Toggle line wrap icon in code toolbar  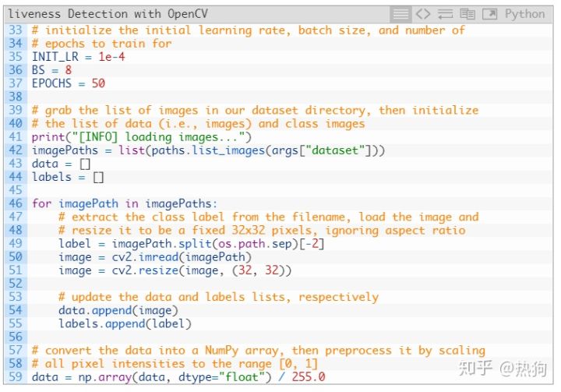tap(445, 14)
